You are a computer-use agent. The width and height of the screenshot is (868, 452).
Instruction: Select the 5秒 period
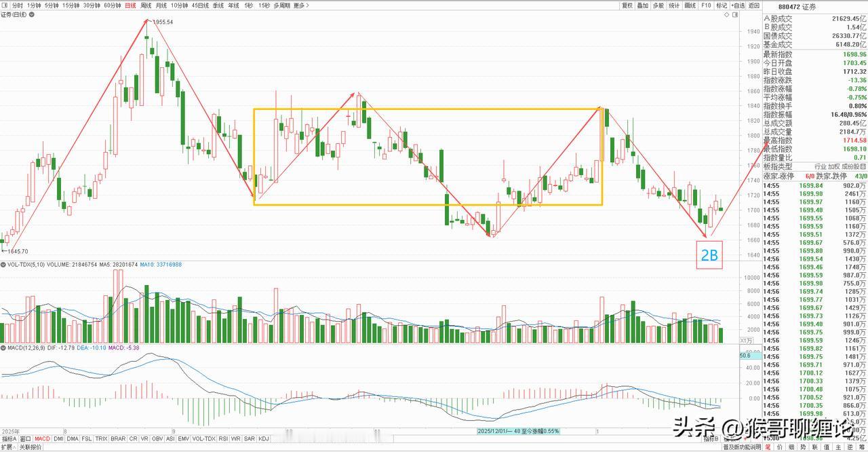tap(249, 5)
